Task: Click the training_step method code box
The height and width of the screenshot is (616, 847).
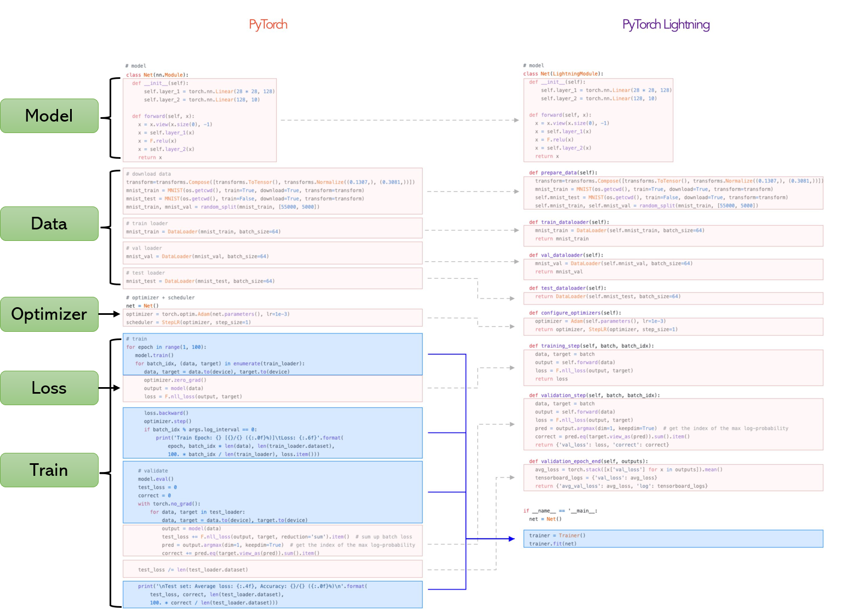Action: coord(673,367)
